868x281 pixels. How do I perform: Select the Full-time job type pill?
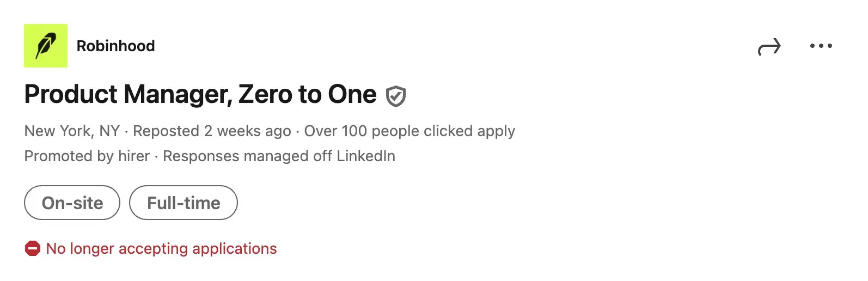(184, 203)
